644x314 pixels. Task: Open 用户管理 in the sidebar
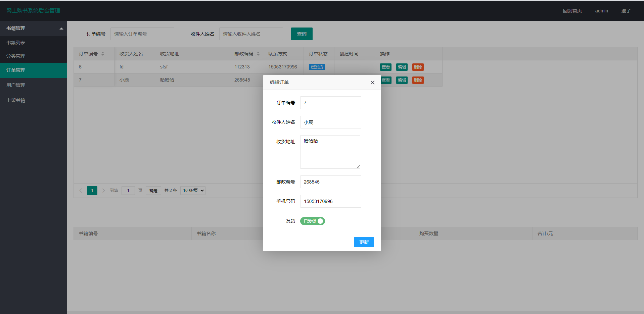click(x=33, y=85)
